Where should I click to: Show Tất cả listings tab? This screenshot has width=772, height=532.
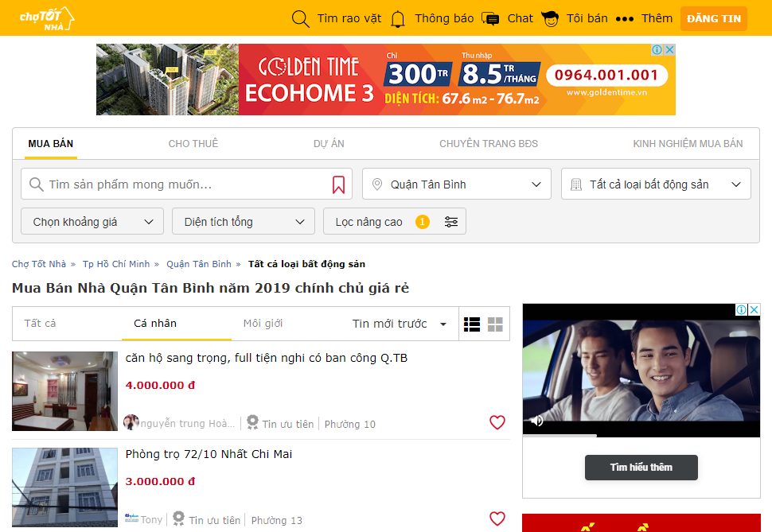(x=40, y=324)
